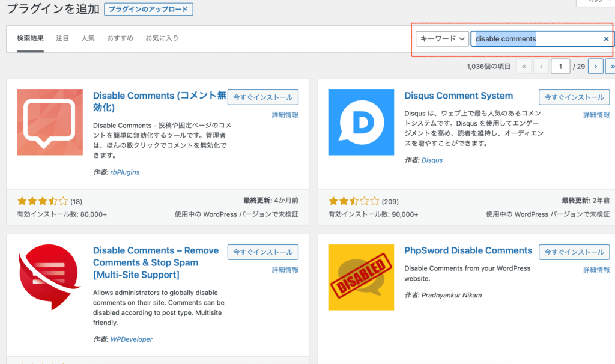Open the PhpSword Disable Comments title link
The width and height of the screenshot is (615, 364).
pyautogui.click(x=468, y=250)
